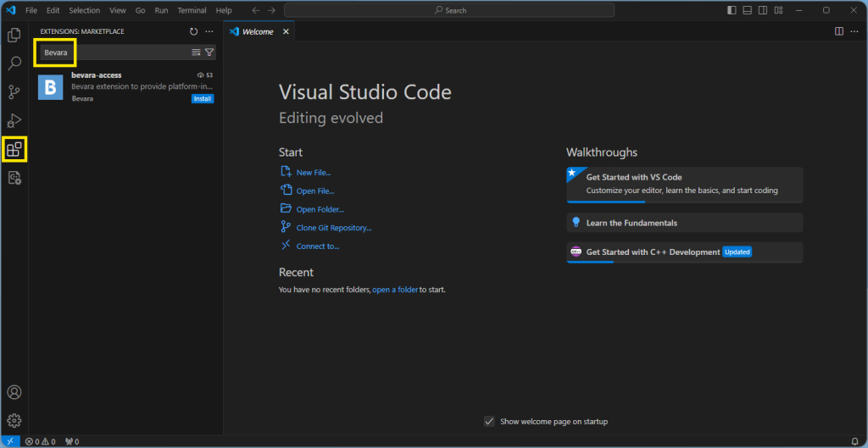
Task: Click the ports forwarded status item
Action: pos(72,441)
